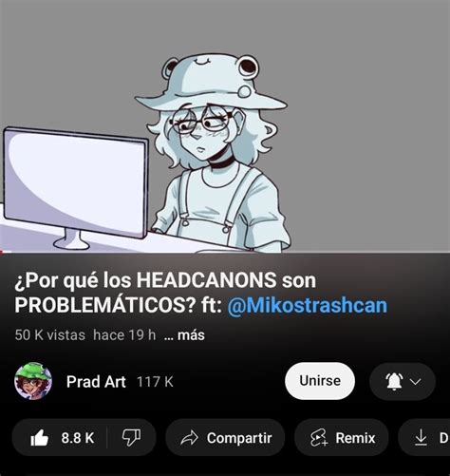Open Prad Art channel name
This screenshot has height=476, width=450.
click(x=96, y=381)
